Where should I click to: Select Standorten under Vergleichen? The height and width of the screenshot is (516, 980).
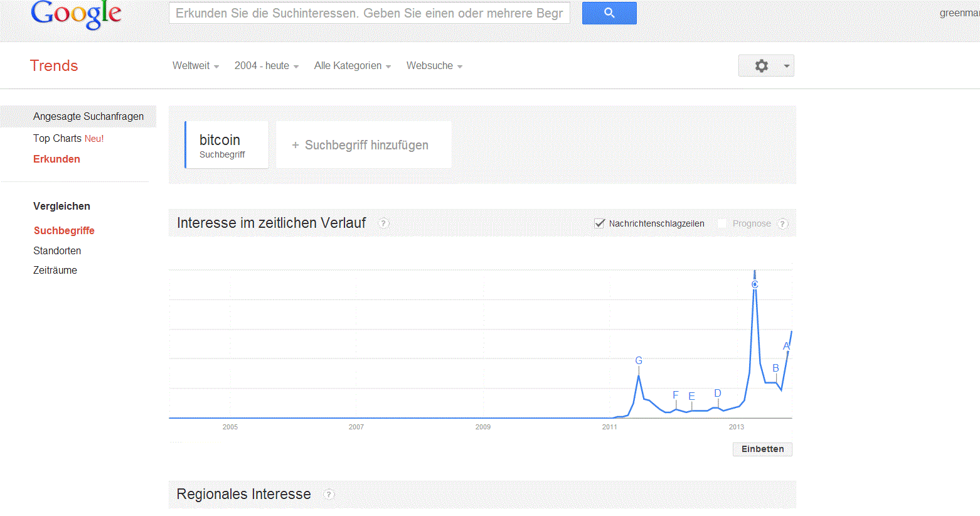click(x=57, y=250)
